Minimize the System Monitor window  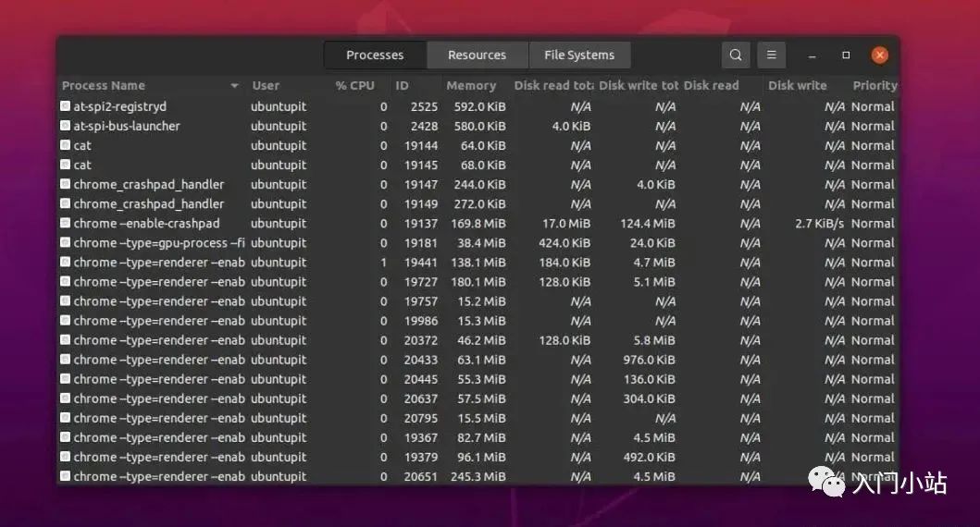pos(812,55)
